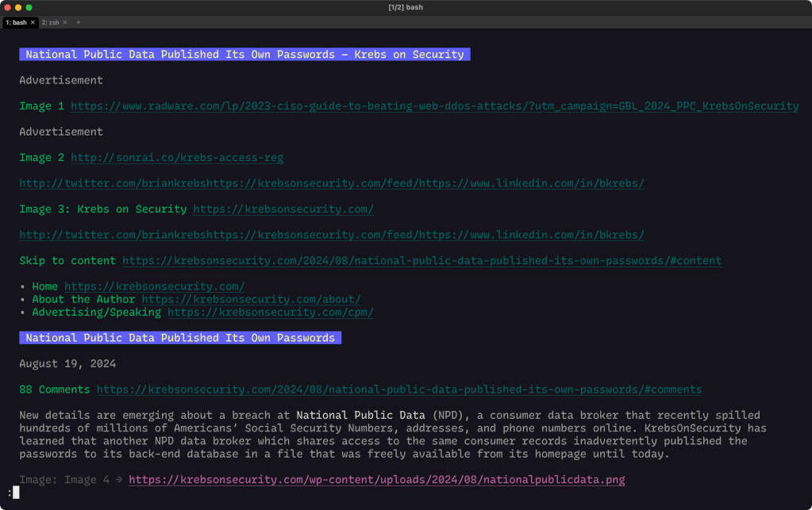Open the radware.com advertisement link

[x=434, y=106]
